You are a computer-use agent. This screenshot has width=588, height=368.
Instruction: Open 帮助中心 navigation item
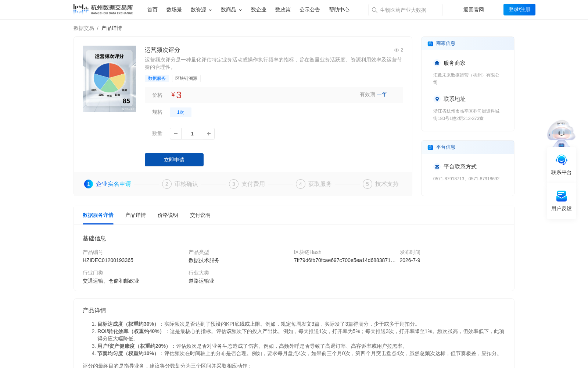[x=339, y=10]
